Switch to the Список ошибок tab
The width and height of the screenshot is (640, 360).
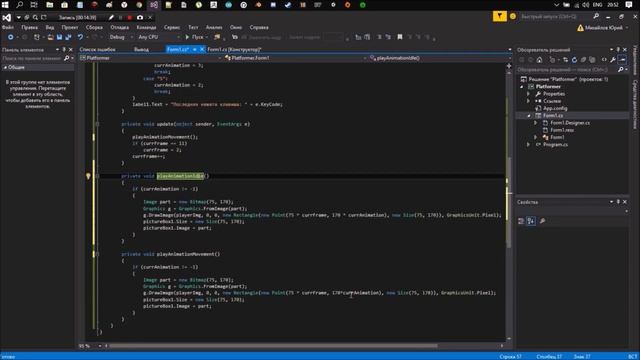click(97, 49)
